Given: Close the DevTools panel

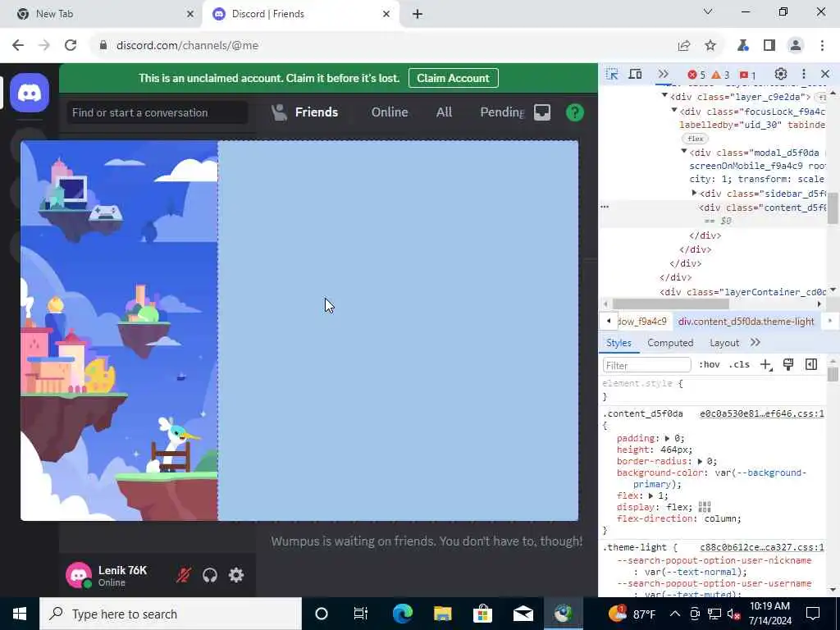Looking at the screenshot, I should click(x=825, y=74).
